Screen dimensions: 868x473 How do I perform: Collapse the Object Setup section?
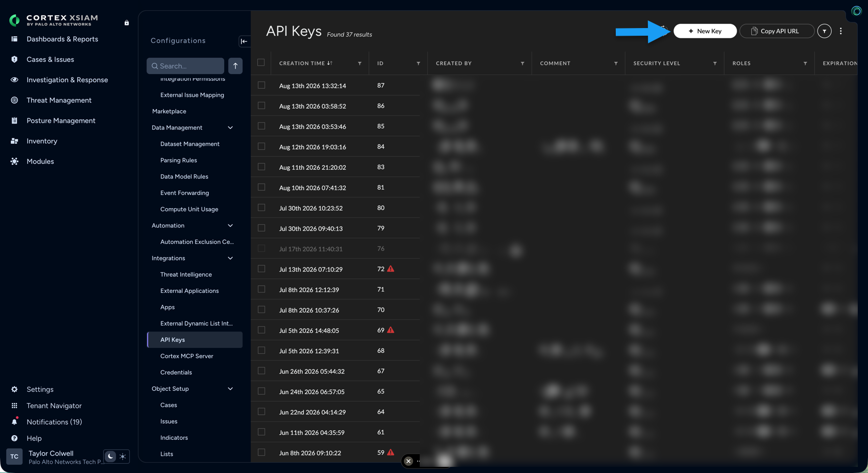coord(230,389)
